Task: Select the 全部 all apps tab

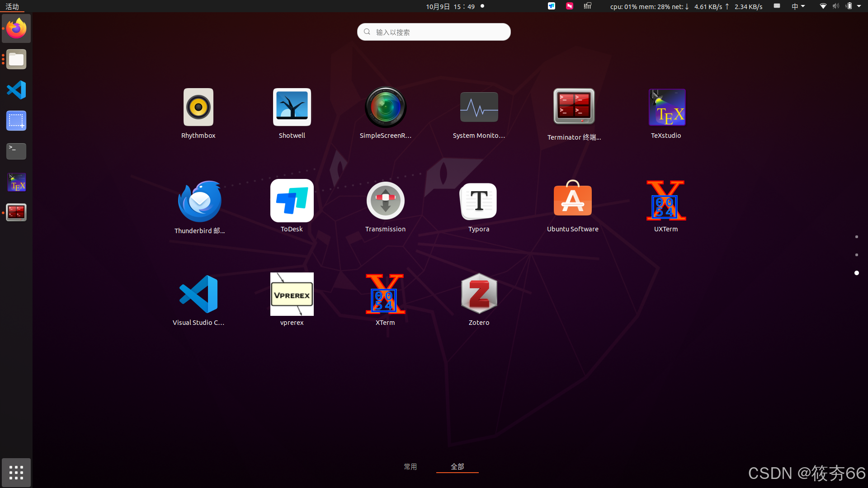Action: 457,466
